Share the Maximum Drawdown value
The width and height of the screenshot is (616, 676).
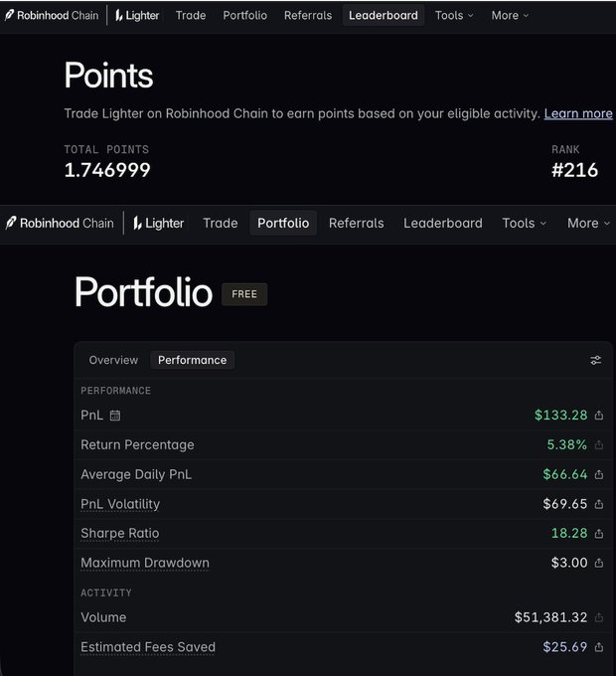[599, 563]
